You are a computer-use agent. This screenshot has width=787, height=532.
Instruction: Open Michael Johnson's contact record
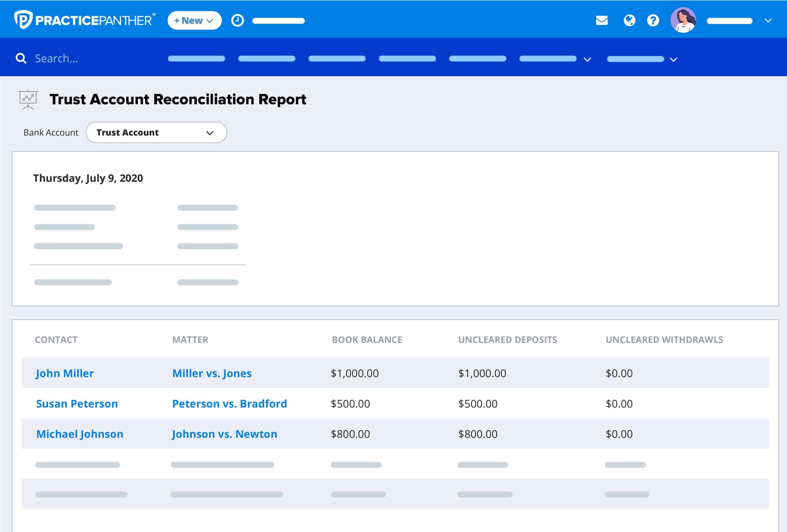pyautogui.click(x=80, y=434)
